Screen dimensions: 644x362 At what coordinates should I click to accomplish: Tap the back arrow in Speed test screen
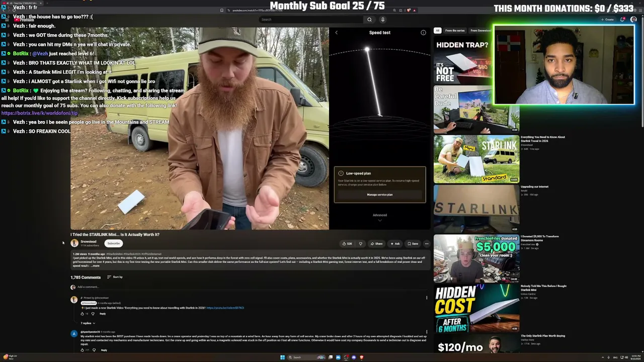coord(337,33)
